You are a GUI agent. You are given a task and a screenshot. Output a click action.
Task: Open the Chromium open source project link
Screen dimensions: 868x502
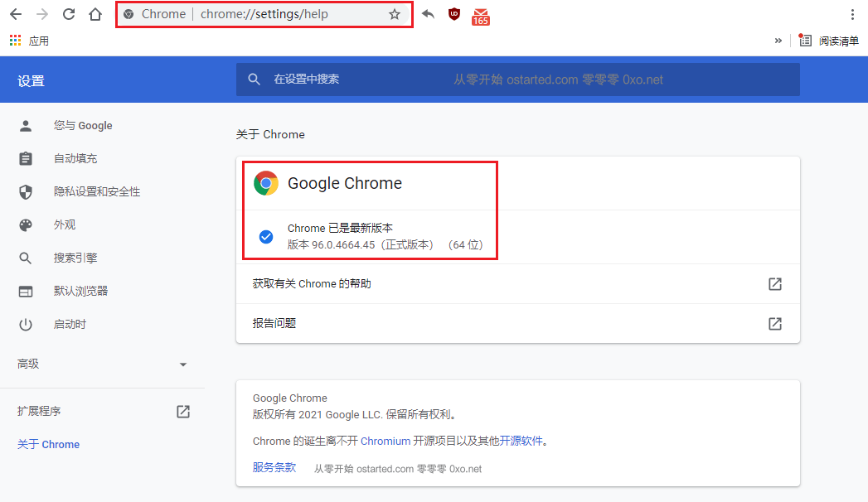coord(386,442)
